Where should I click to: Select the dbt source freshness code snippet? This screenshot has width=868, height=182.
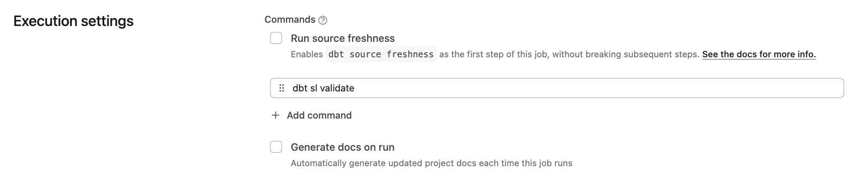tap(381, 54)
